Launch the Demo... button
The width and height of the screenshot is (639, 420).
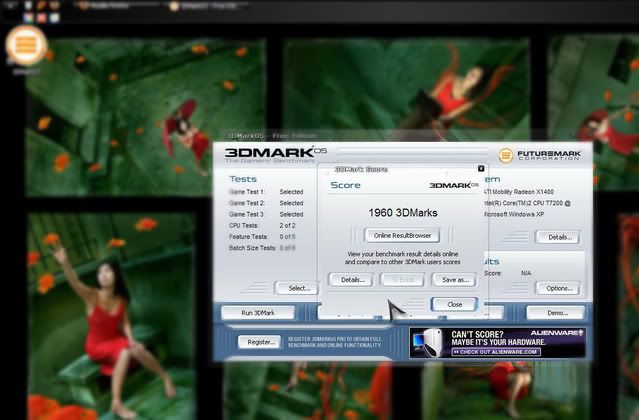click(x=556, y=313)
